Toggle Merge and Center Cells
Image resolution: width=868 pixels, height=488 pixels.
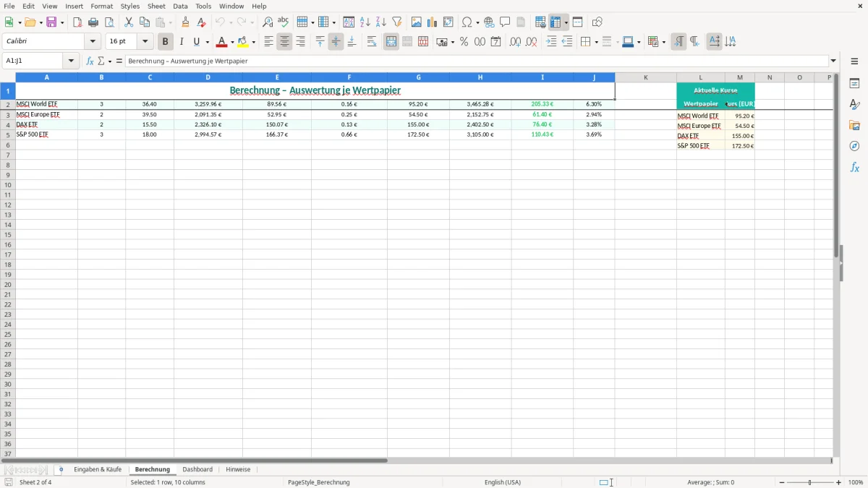[391, 42]
